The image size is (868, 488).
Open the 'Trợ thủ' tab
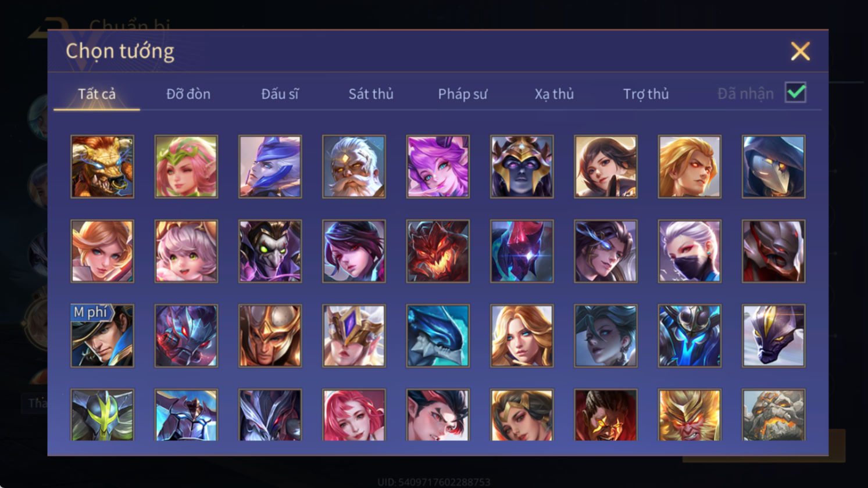(x=646, y=94)
